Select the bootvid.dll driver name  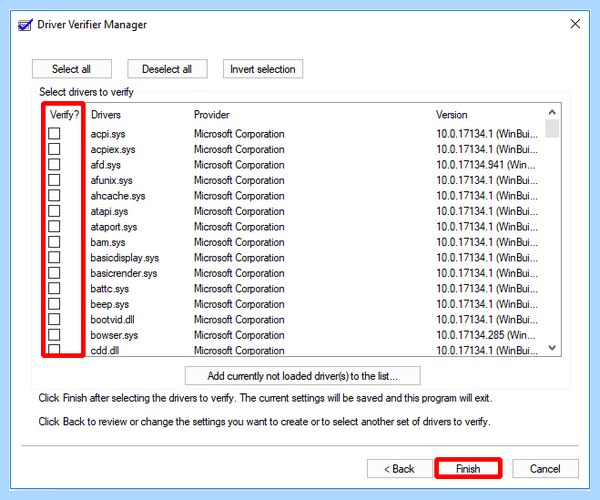112,320
